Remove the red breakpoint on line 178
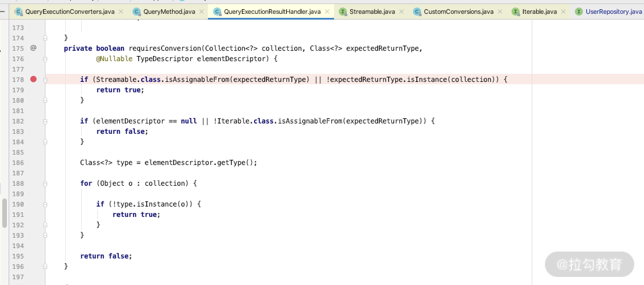Screen dimensions: 644x285 (33, 79)
